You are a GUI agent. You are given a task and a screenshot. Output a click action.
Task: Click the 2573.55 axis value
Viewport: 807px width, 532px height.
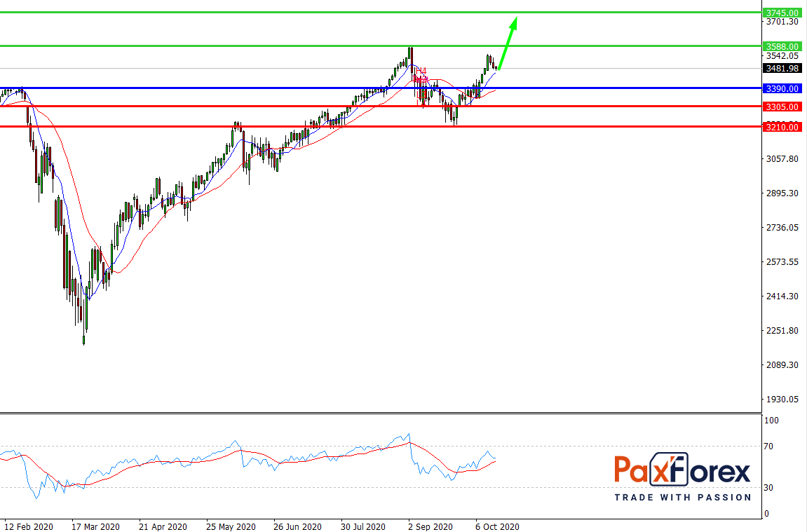tap(782, 262)
